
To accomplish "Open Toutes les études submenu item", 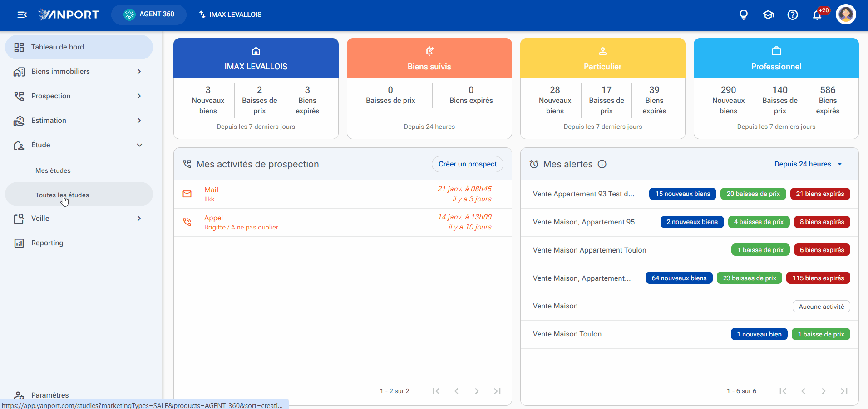I will click(79, 194).
